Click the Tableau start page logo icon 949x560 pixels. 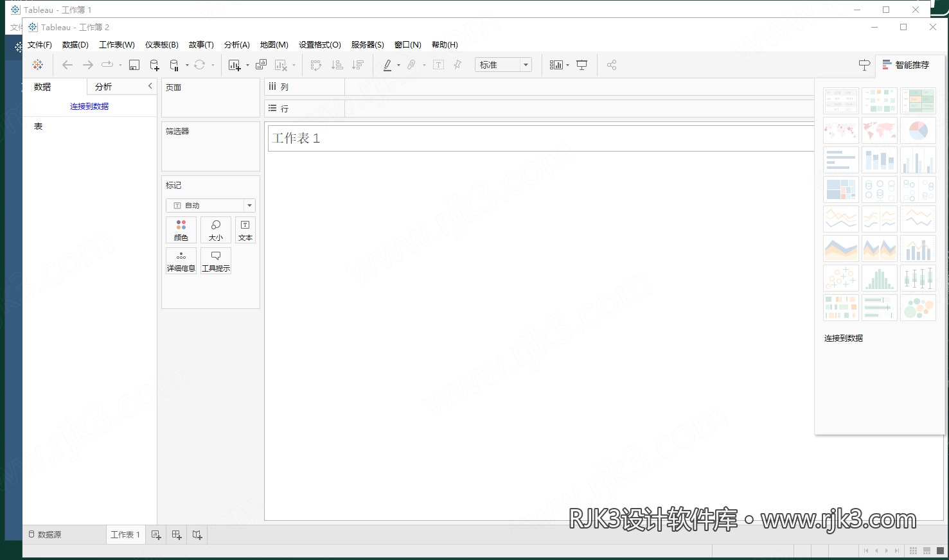[38, 65]
